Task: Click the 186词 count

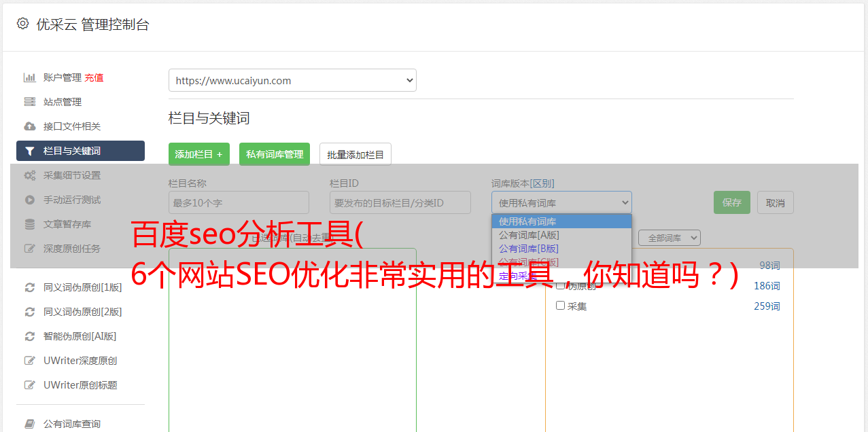Action: click(767, 286)
